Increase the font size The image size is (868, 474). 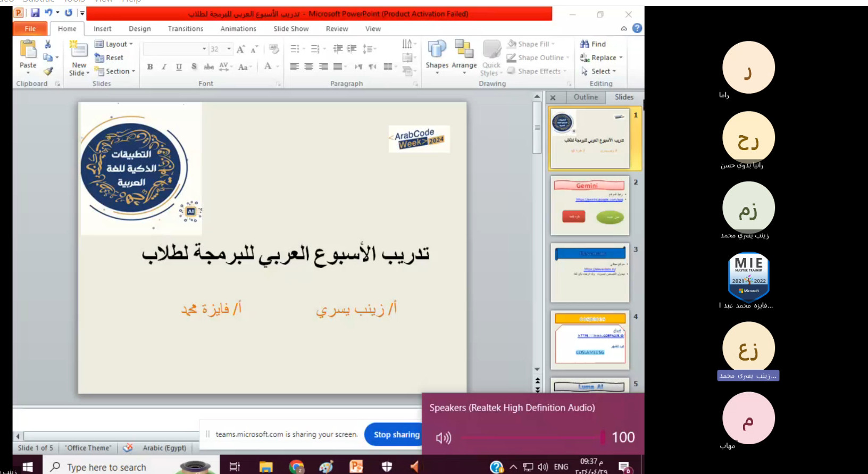point(240,49)
